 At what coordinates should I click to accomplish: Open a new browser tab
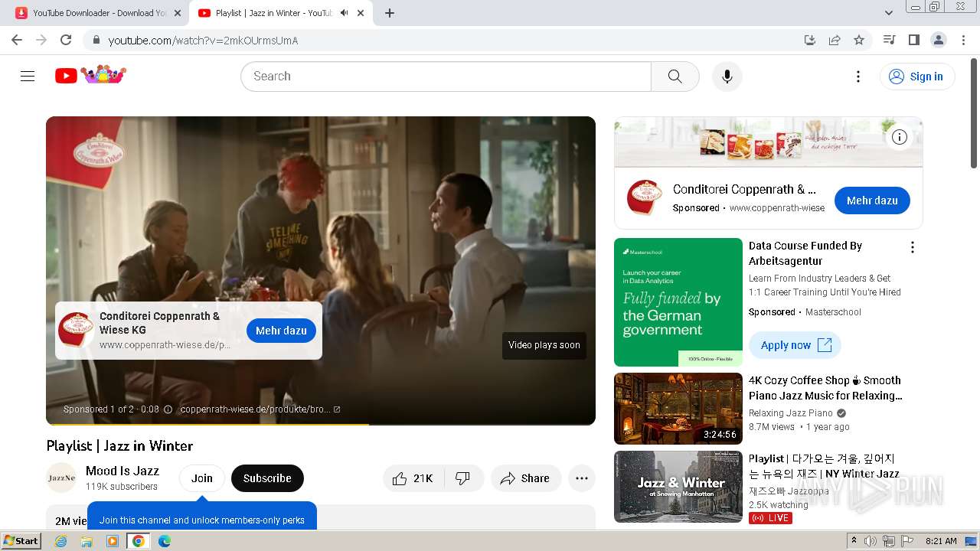pyautogui.click(x=390, y=13)
